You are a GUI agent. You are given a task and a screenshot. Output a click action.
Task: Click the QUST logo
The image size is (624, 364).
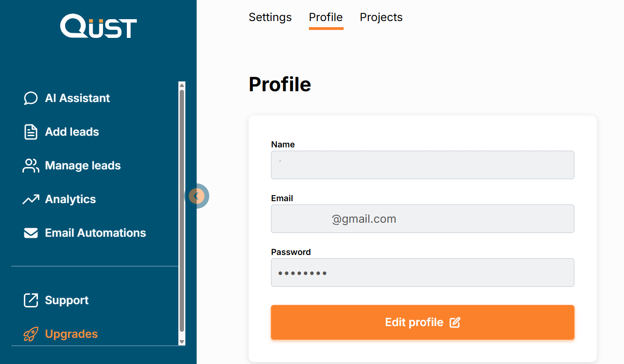98,26
